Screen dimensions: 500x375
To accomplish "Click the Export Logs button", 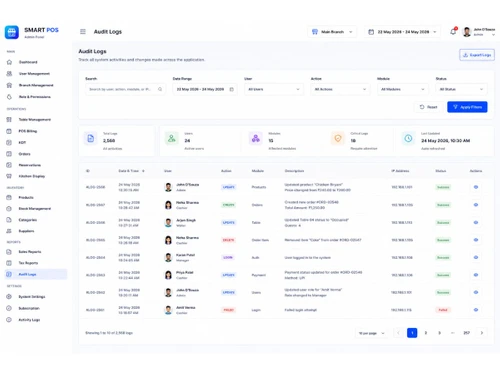I will point(477,55).
